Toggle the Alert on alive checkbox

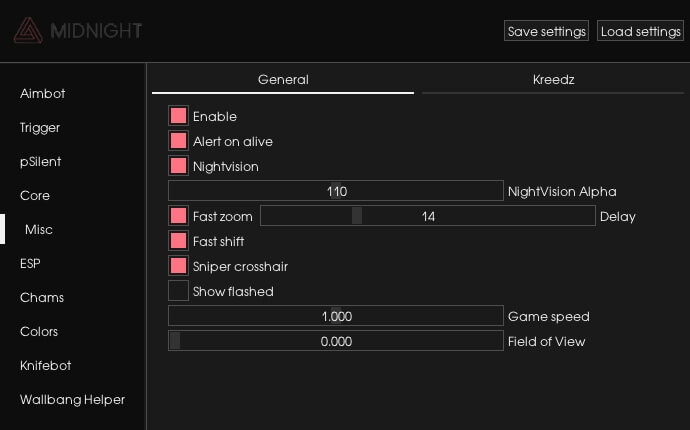click(x=179, y=141)
